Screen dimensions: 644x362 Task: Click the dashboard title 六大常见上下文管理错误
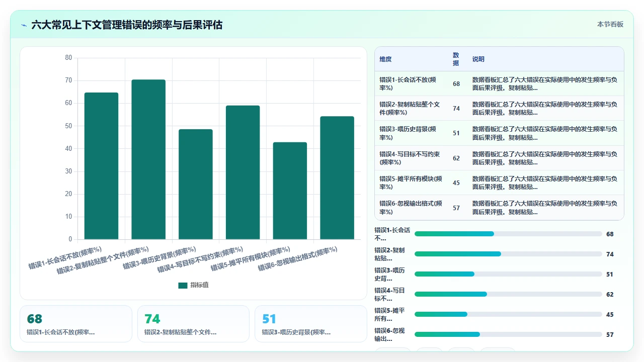127,25
